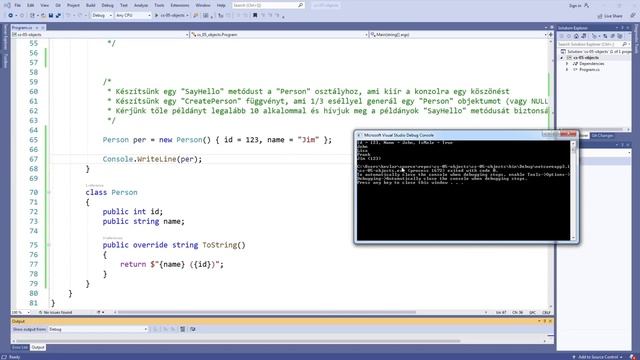Collapse the ToString method block

48,245
